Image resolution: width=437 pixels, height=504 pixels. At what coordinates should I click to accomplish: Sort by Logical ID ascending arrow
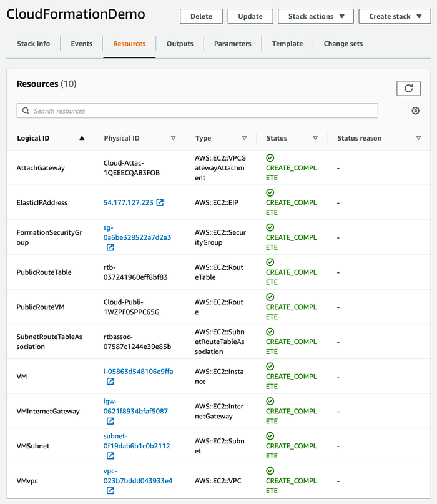82,138
